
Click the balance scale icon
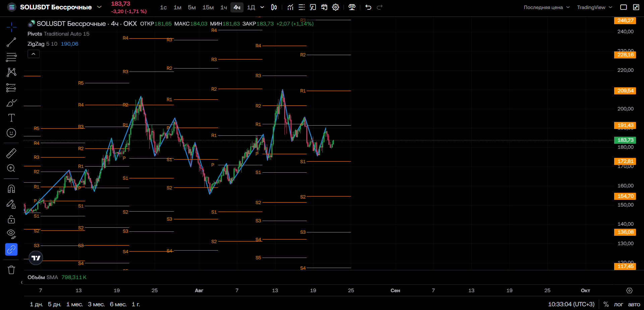pos(352,7)
